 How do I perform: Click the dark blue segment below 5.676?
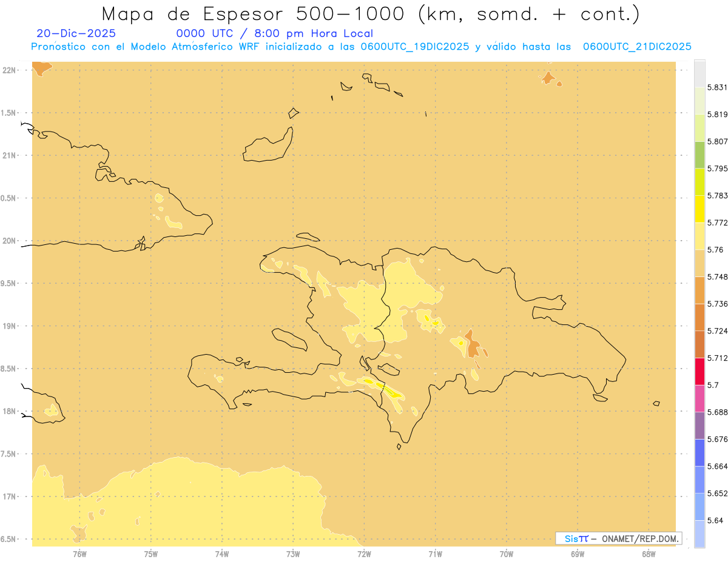point(699,452)
